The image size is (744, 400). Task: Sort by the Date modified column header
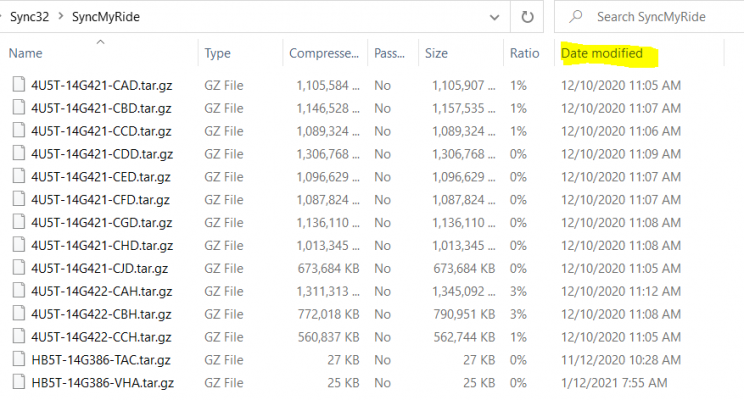[x=602, y=53]
